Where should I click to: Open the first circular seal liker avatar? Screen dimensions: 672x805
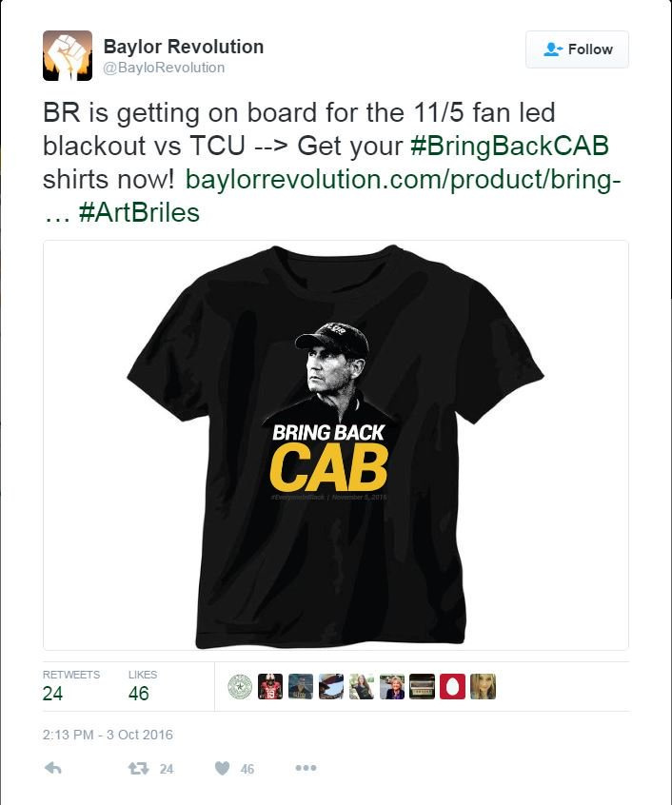tap(240, 686)
